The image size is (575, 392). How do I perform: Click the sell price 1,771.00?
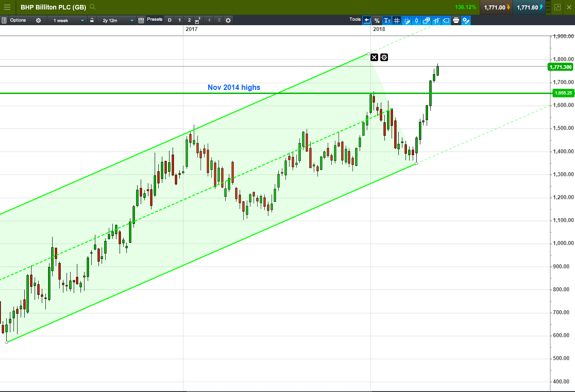tap(496, 7)
